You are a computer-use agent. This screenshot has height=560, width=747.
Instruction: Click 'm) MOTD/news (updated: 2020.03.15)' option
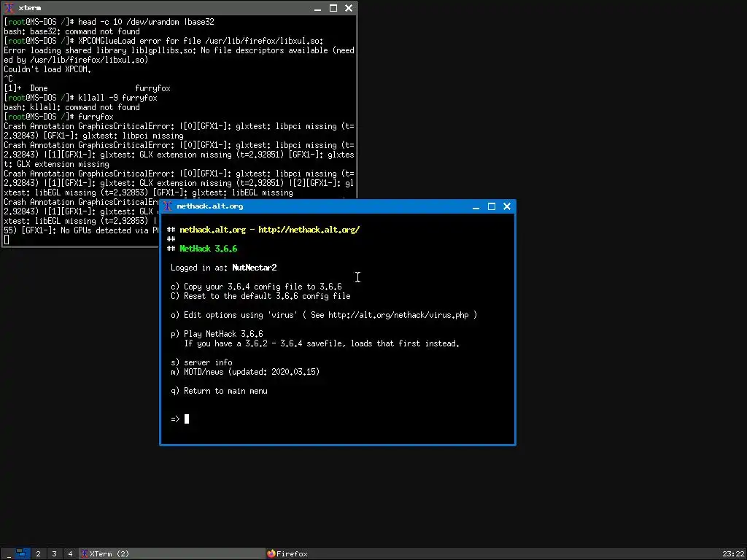(x=245, y=372)
